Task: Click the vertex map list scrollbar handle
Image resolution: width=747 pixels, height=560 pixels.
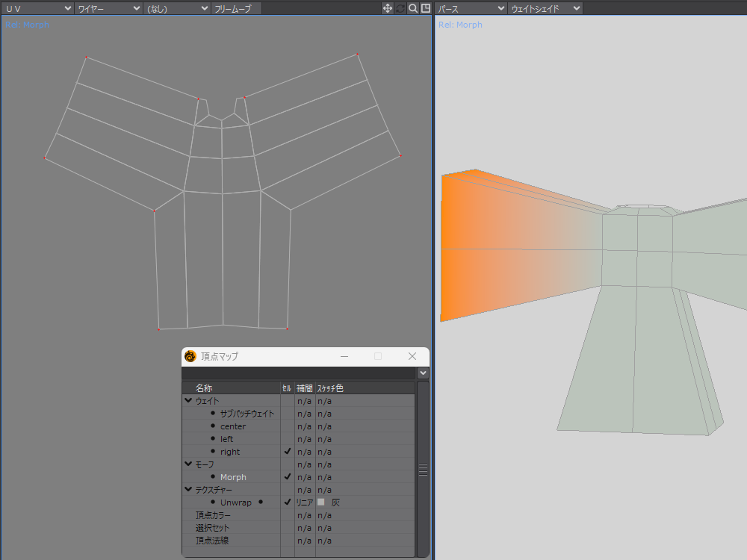Action: click(423, 469)
